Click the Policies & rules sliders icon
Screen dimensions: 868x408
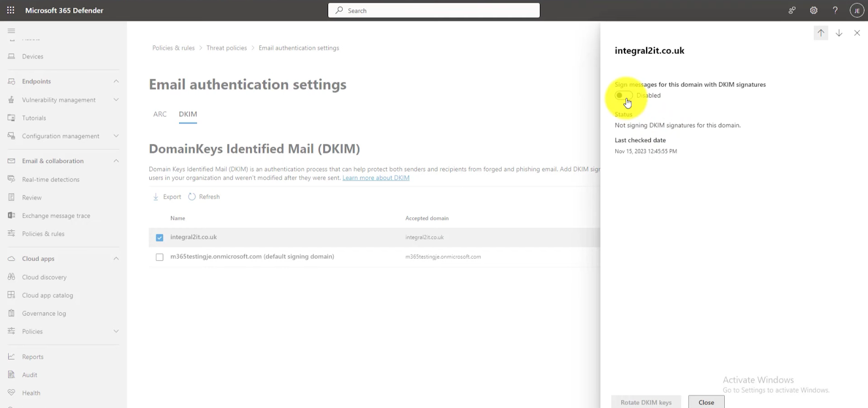tap(11, 233)
